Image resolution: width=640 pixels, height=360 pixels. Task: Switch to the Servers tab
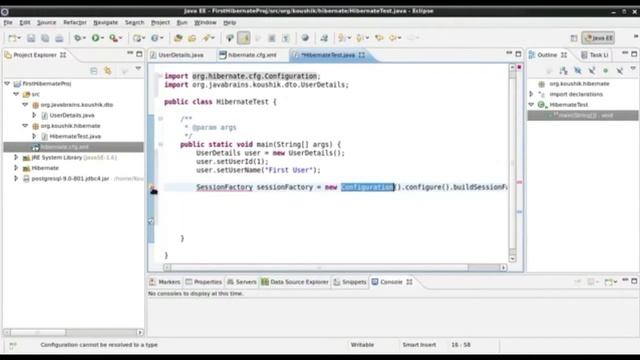(242, 282)
